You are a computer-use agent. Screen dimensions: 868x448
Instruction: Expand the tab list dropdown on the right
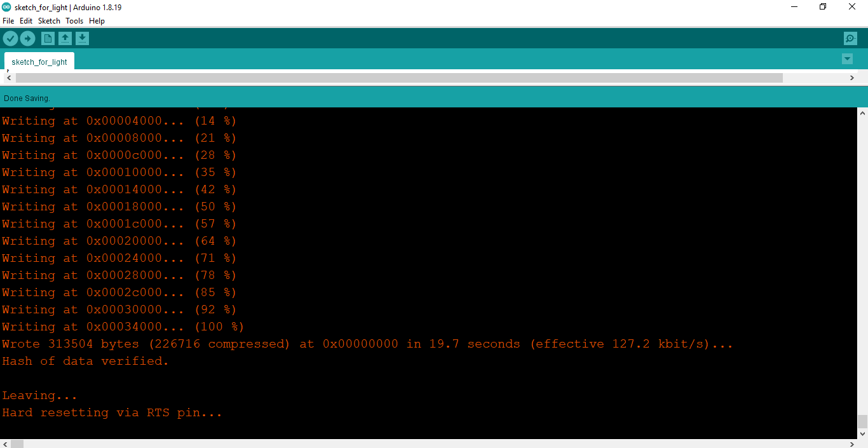[x=847, y=58]
